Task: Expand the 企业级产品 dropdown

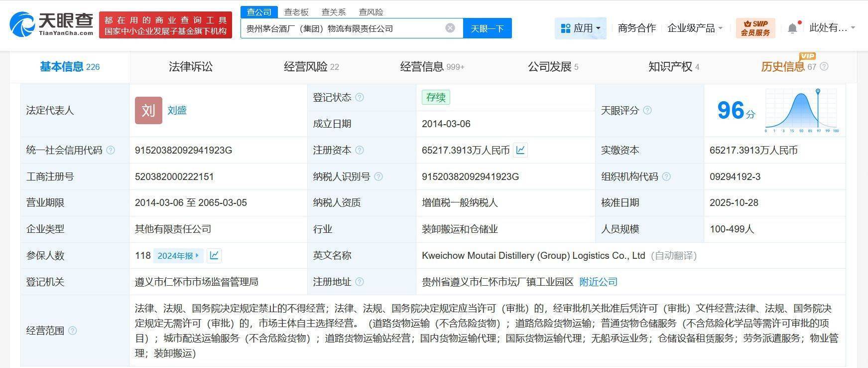Action: pyautogui.click(x=695, y=28)
